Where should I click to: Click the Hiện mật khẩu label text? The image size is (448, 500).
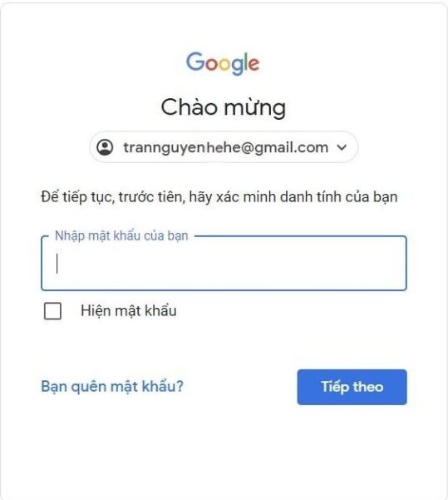click(128, 310)
